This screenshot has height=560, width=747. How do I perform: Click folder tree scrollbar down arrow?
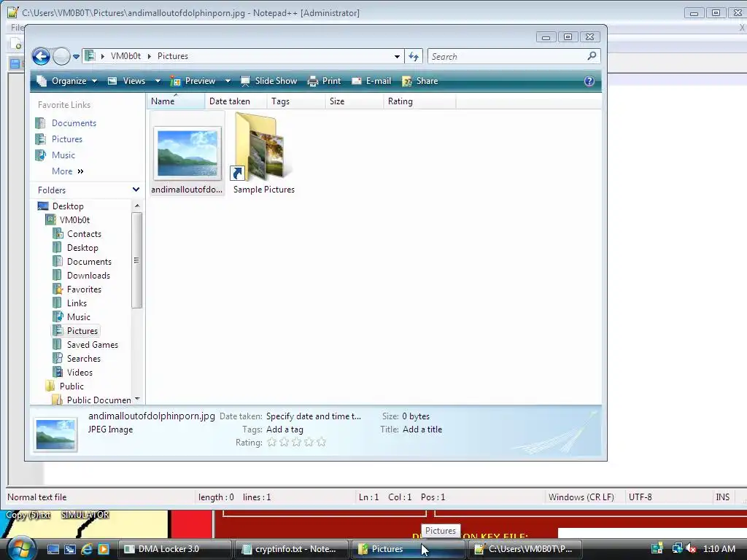(137, 399)
